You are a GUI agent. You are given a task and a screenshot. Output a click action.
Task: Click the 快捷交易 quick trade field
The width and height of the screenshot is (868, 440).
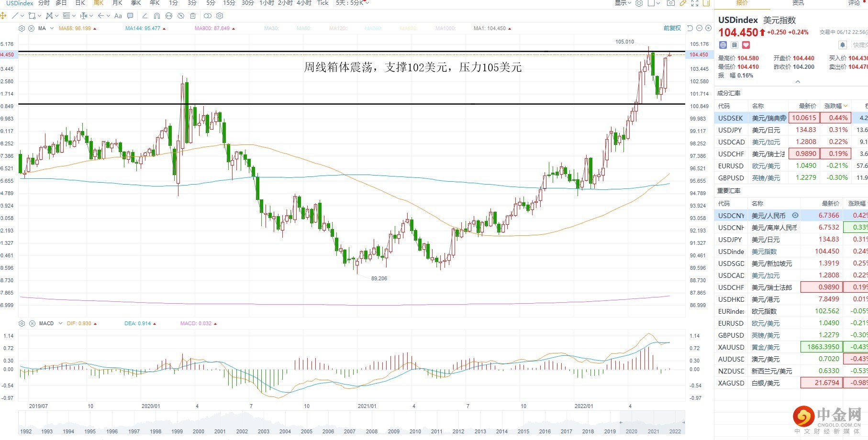click(x=860, y=45)
